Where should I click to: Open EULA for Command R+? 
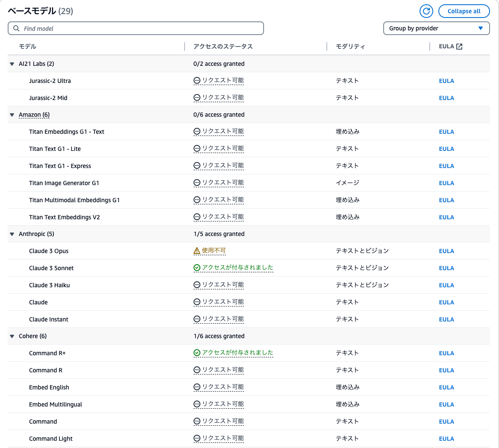(446, 354)
